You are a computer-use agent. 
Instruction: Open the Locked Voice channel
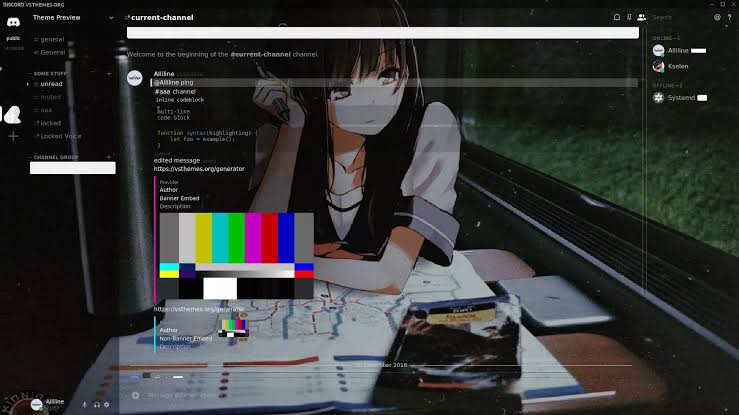pos(60,136)
